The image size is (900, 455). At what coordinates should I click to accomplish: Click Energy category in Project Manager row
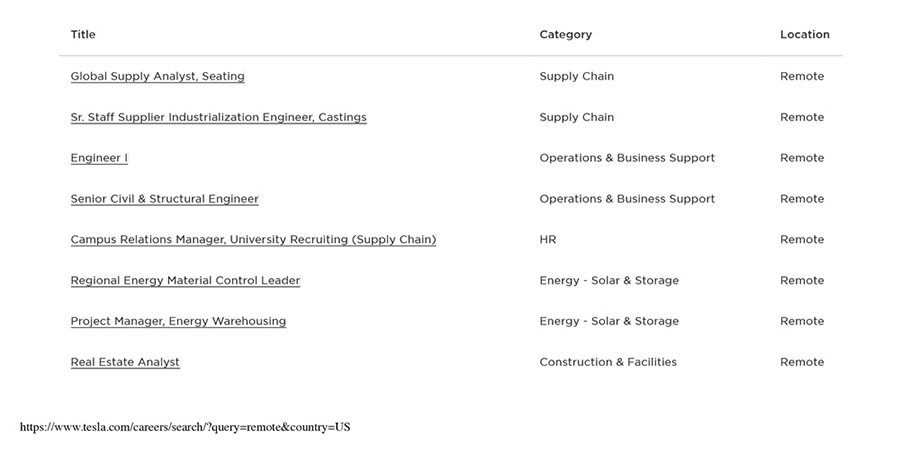click(608, 321)
